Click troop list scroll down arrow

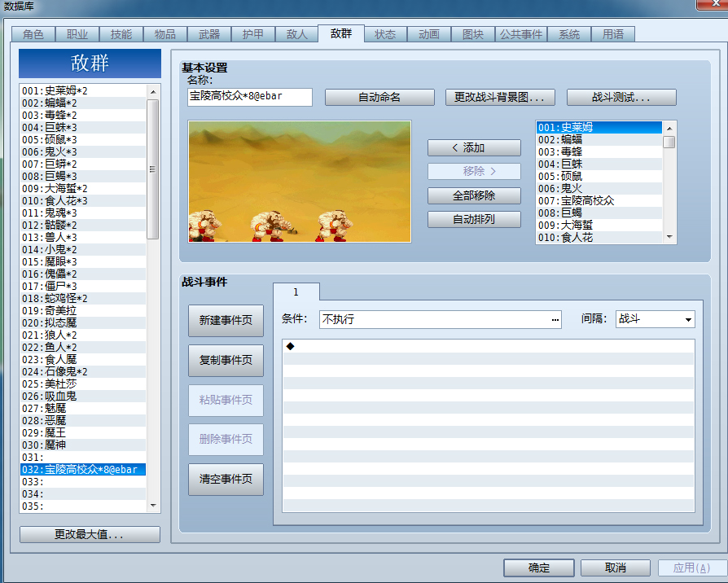[153, 506]
